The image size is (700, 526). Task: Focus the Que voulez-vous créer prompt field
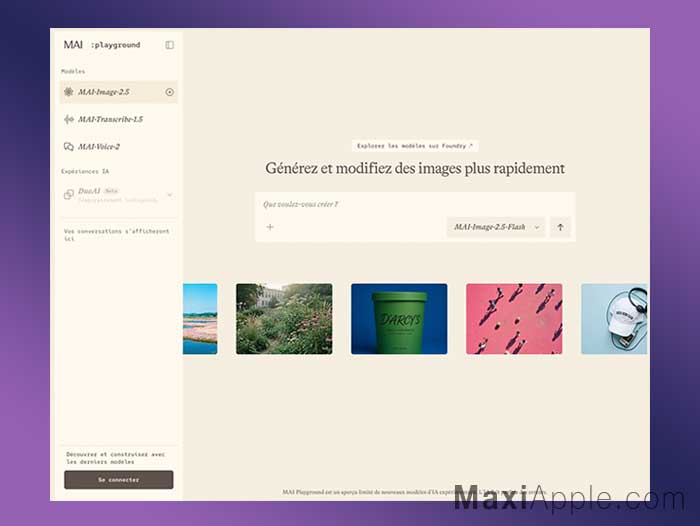pos(415,205)
